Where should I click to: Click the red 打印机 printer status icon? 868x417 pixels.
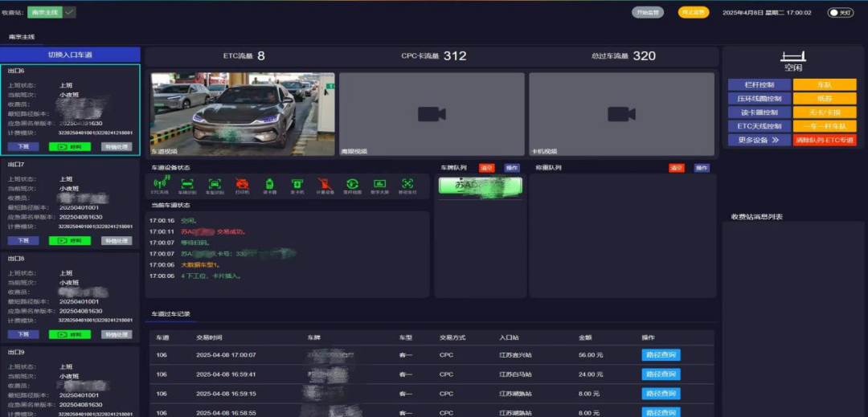pos(242,185)
